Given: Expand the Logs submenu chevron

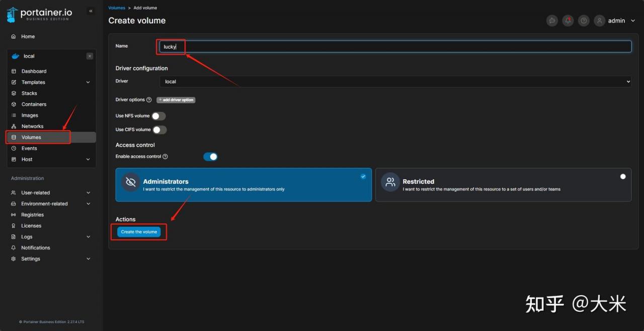Looking at the screenshot, I should [89, 237].
